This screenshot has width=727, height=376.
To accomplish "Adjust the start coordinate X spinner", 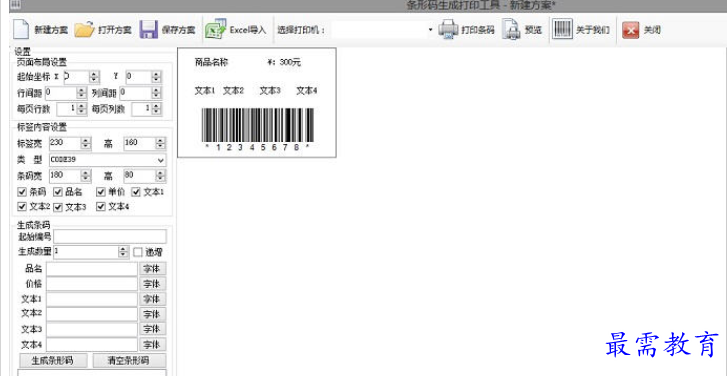I will [x=95, y=77].
